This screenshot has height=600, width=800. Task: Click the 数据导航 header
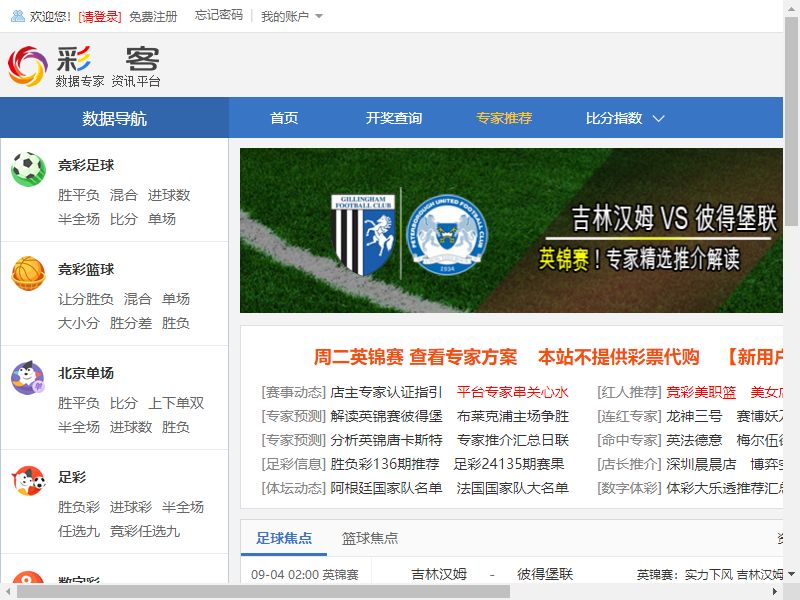click(x=114, y=118)
